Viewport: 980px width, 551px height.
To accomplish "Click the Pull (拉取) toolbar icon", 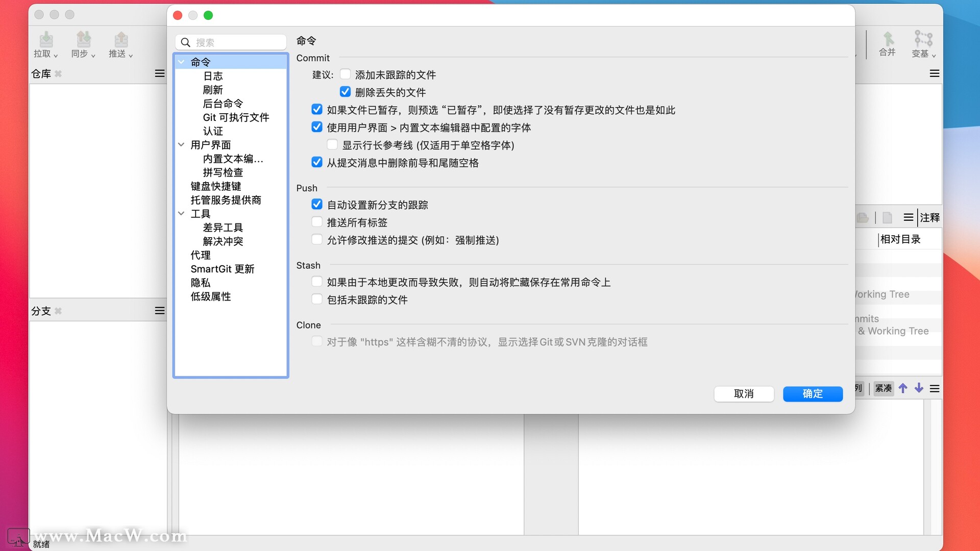I will coord(46,39).
